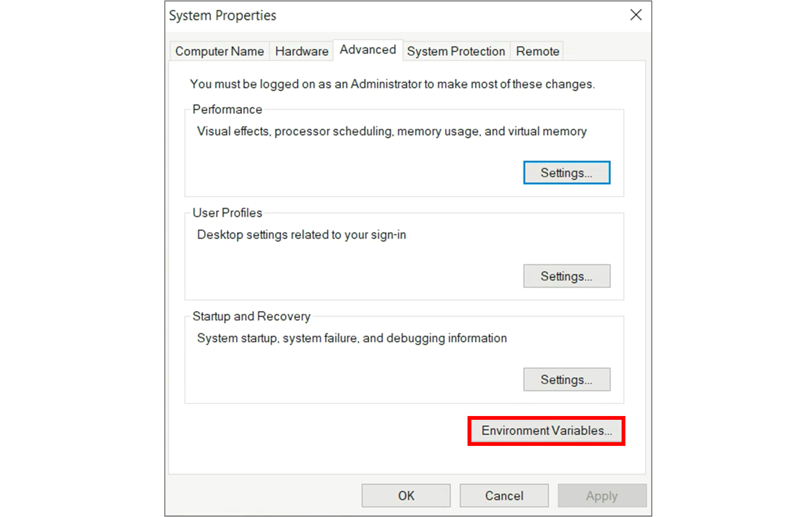Click the Administrator notice text
Screen dimensions: 812x517
pyautogui.click(x=392, y=84)
